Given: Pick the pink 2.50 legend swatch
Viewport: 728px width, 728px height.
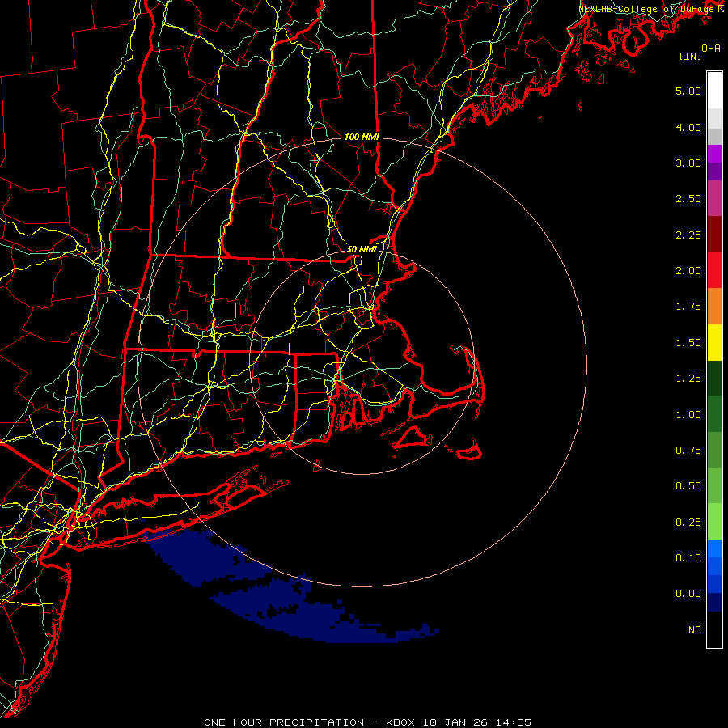Looking at the screenshot, I should [x=714, y=198].
